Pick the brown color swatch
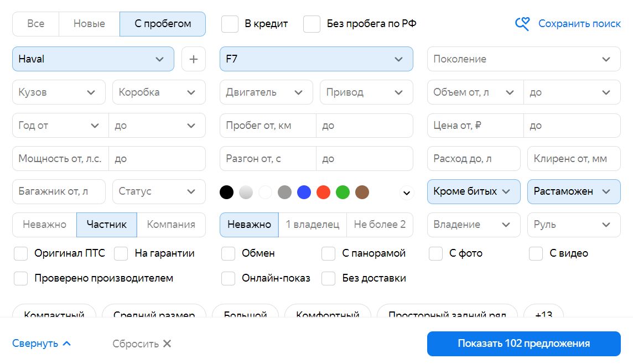Screen dimensions: 633x364 click(x=362, y=192)
